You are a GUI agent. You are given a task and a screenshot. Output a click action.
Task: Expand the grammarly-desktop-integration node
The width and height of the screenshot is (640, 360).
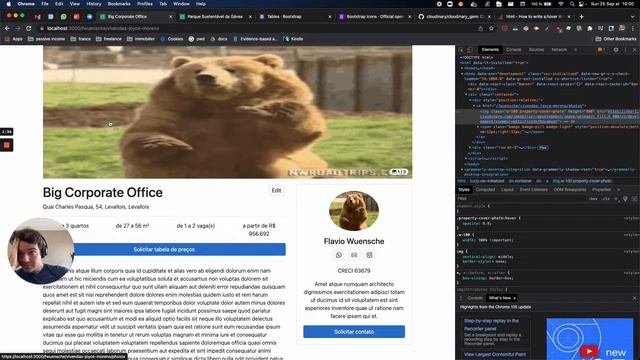point(462,169)
